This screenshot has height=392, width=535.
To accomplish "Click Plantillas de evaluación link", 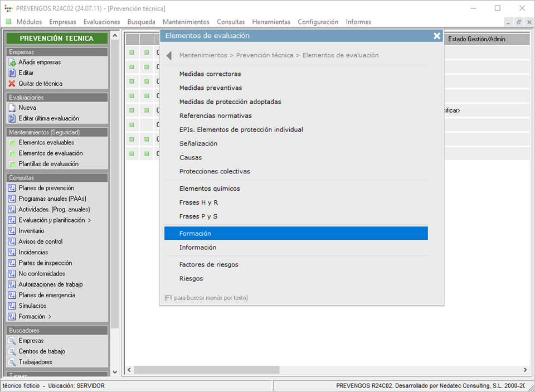I will tap(48, 164).
